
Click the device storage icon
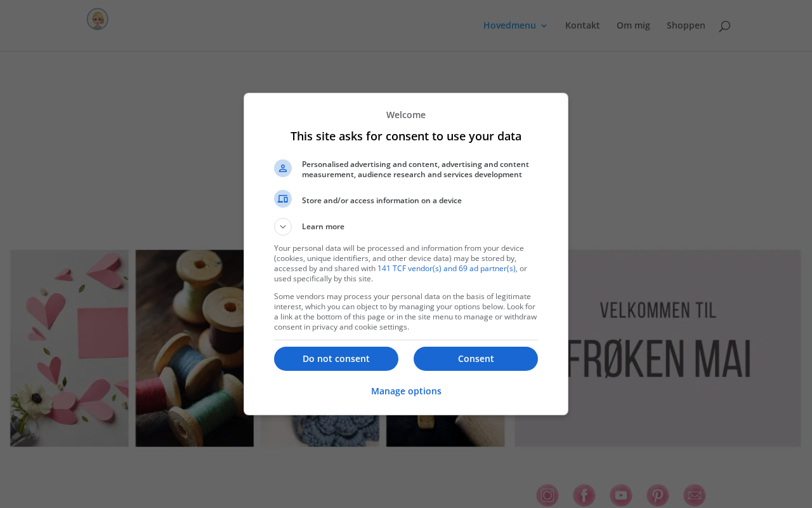(x=283, y=199)
